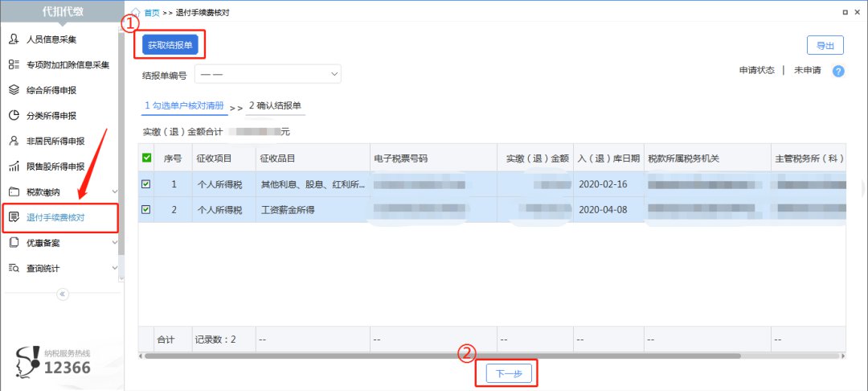Click the 未申请 status text
This screenshot has width=868, height=391.
807,70
